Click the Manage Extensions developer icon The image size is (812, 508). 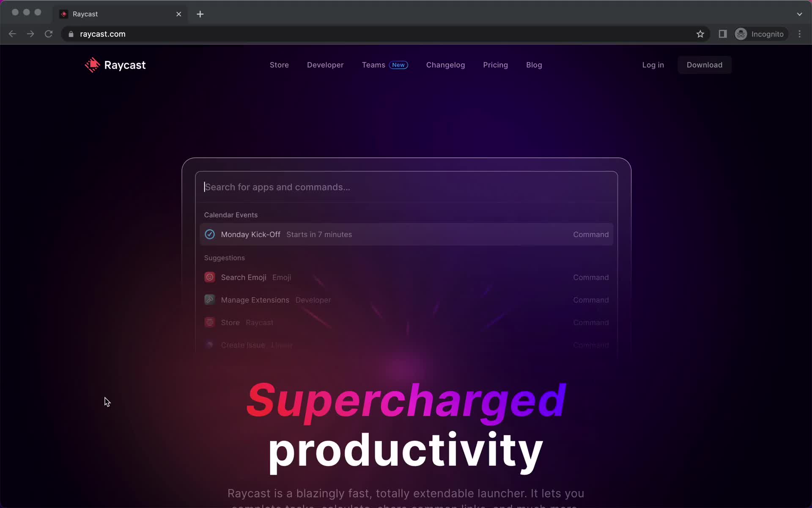209,300
